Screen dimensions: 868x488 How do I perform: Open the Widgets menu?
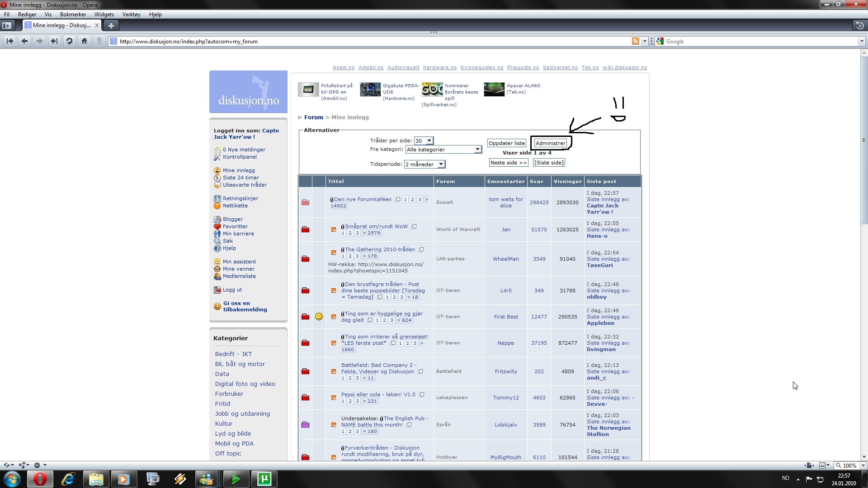[104, 14]
